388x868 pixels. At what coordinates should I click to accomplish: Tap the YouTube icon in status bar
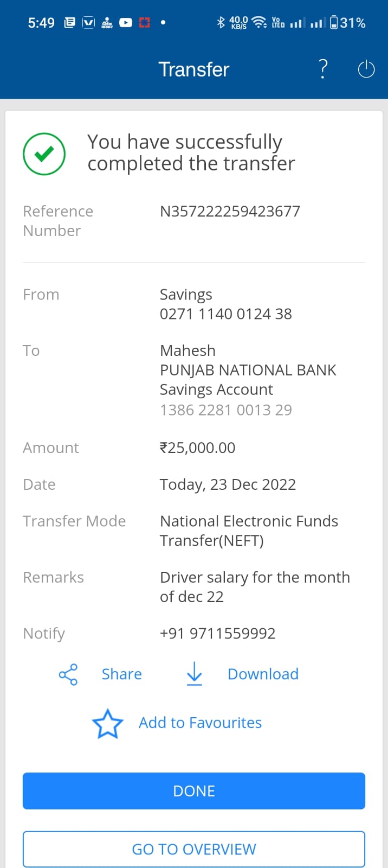126,23
